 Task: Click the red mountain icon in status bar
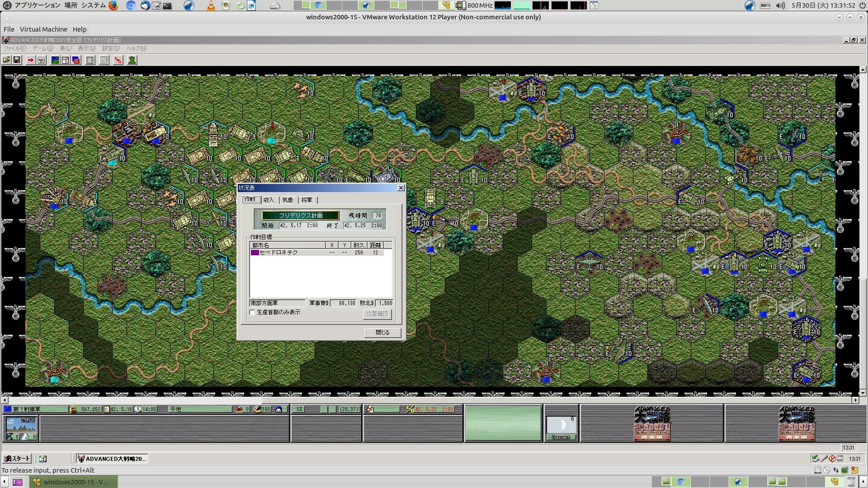point(240,409)
